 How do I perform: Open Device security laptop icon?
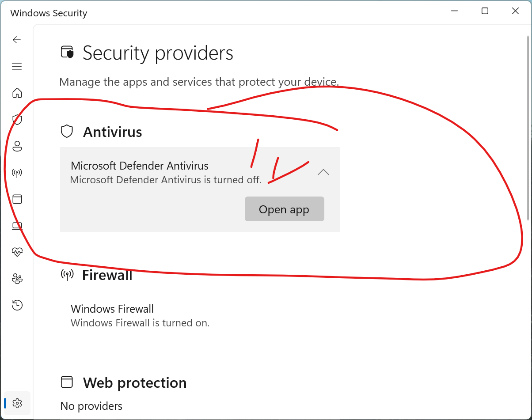[x=17, y=226]
